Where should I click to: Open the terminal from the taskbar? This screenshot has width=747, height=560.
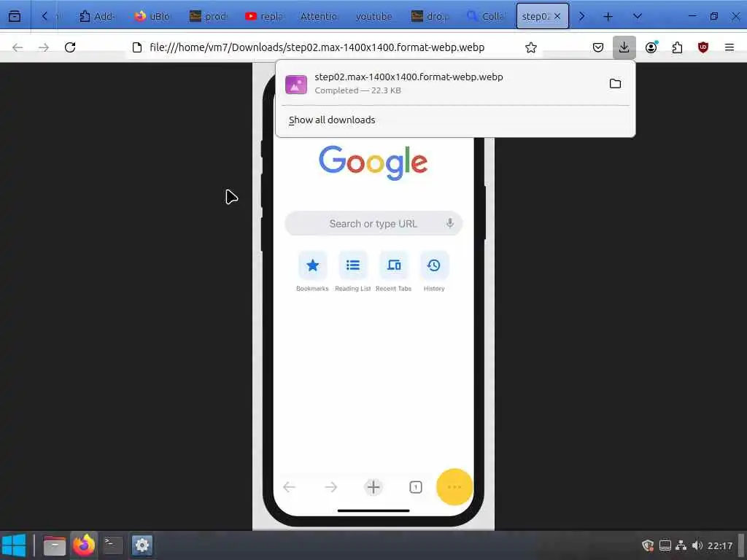113,545
